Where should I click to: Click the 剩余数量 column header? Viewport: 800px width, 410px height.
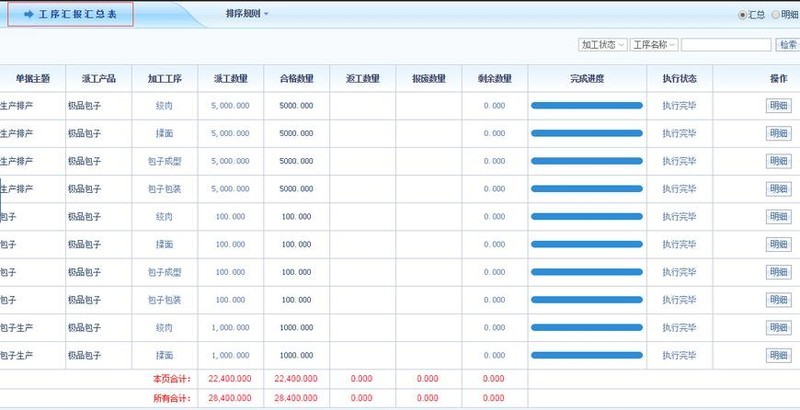pyautogui.click(x=495, y=79)
